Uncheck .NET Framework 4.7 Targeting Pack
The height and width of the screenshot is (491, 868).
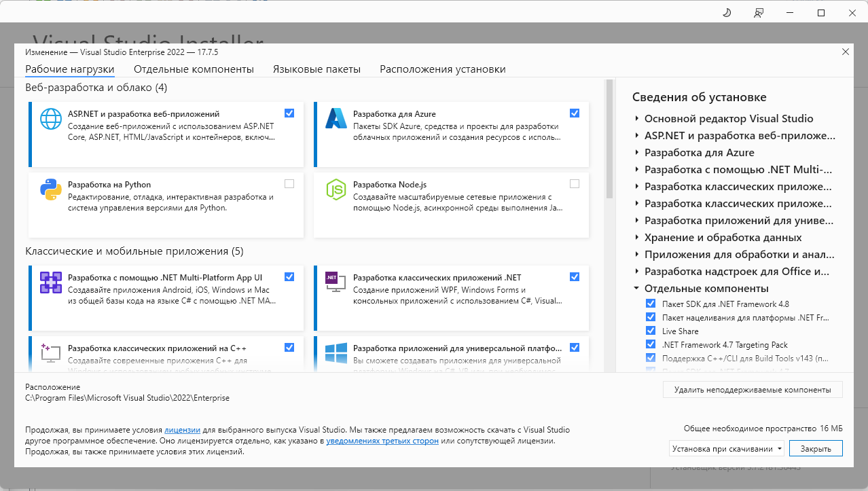(651, 344)
